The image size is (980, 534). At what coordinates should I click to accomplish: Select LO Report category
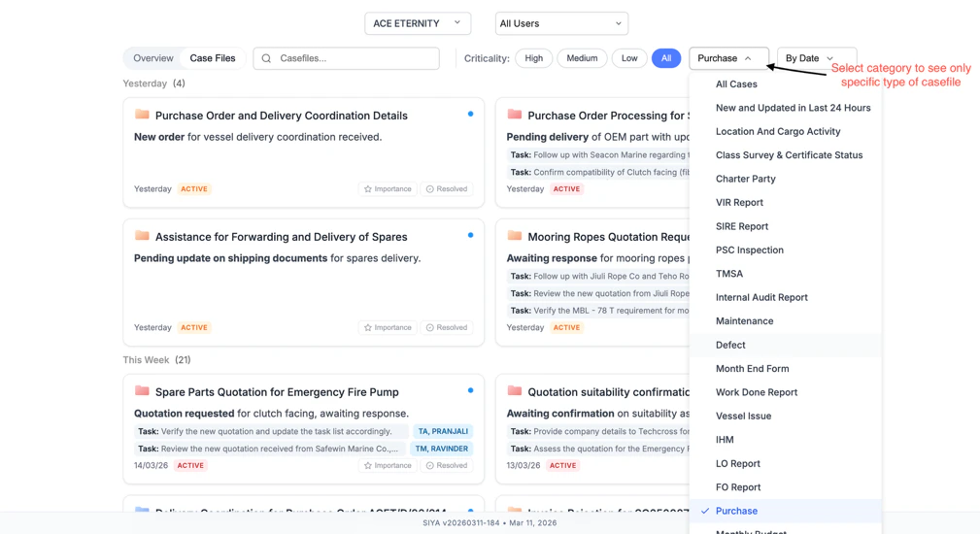(x=786, y=463)
